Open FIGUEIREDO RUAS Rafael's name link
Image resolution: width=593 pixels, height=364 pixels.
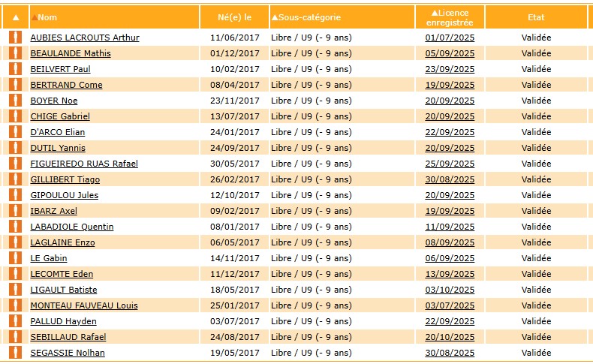83,164
